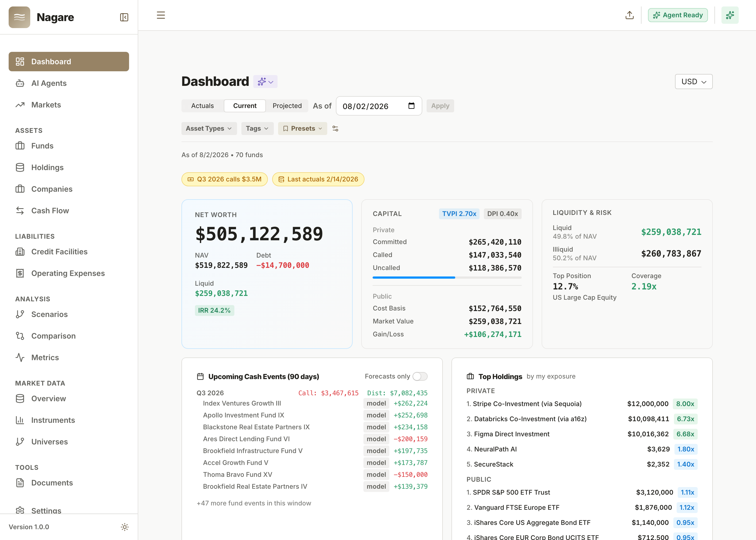Click the TVPI 2.70x badge
The width and height of the screenshot is (756, 540).
459,214
